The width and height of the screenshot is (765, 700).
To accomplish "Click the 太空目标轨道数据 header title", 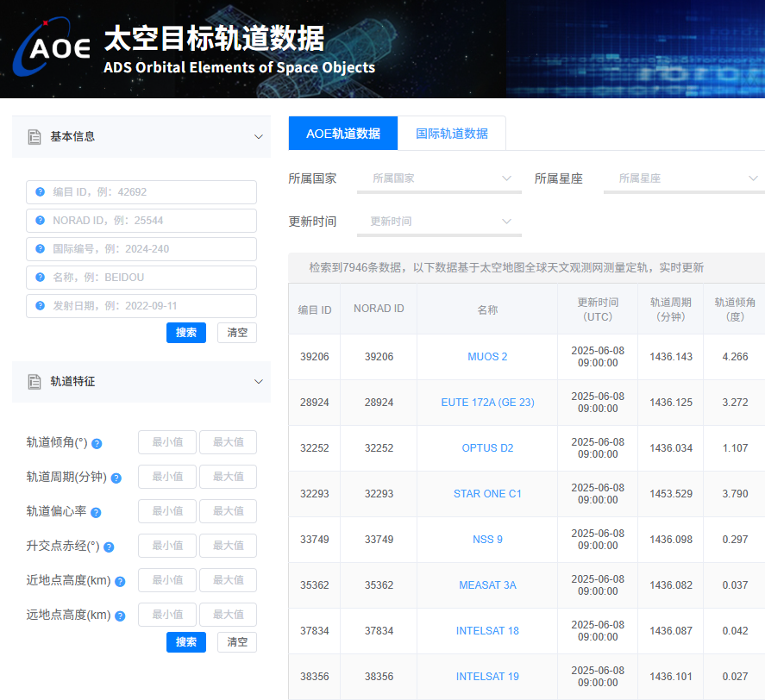I will point(214,38).
